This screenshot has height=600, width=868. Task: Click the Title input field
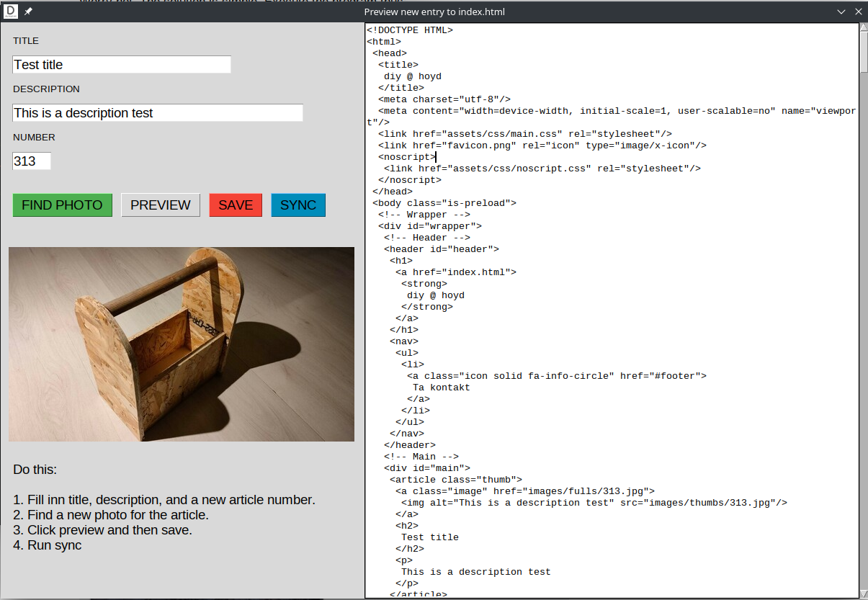[x=121, y=65]
